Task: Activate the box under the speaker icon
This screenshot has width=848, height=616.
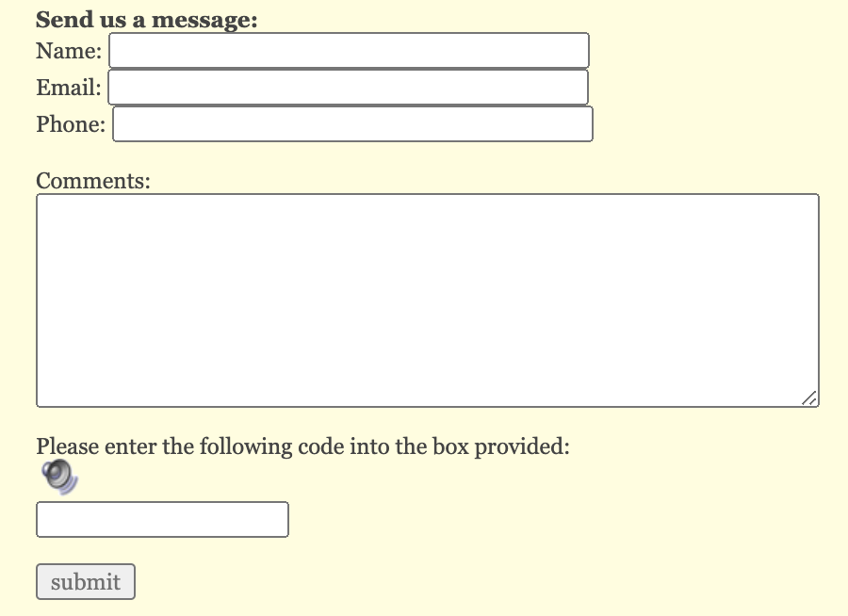Action: (x=162, y=519)
